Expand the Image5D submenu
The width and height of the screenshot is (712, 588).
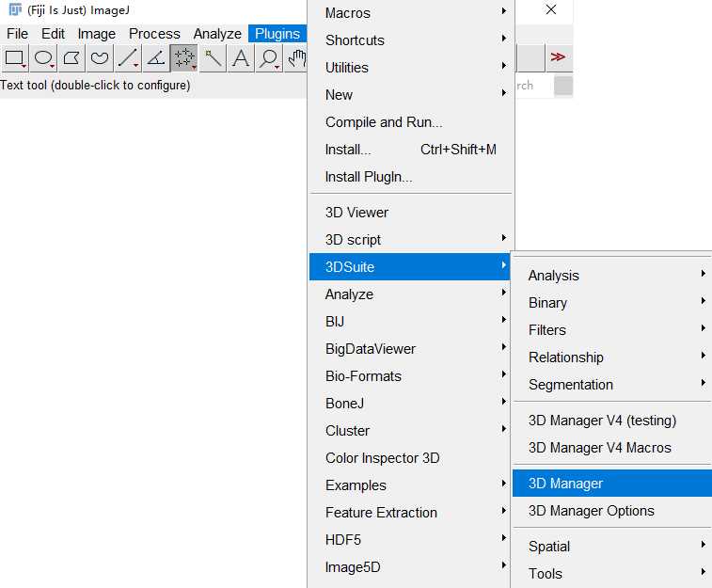pyautogui.click(x=410, y=566)
